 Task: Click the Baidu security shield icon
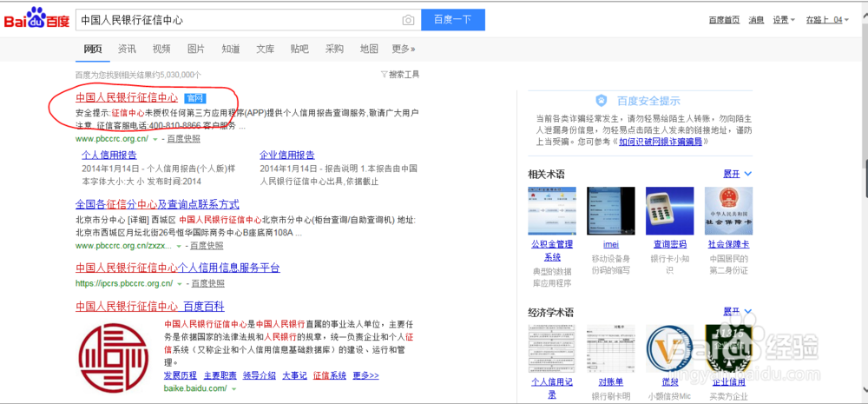602,100
